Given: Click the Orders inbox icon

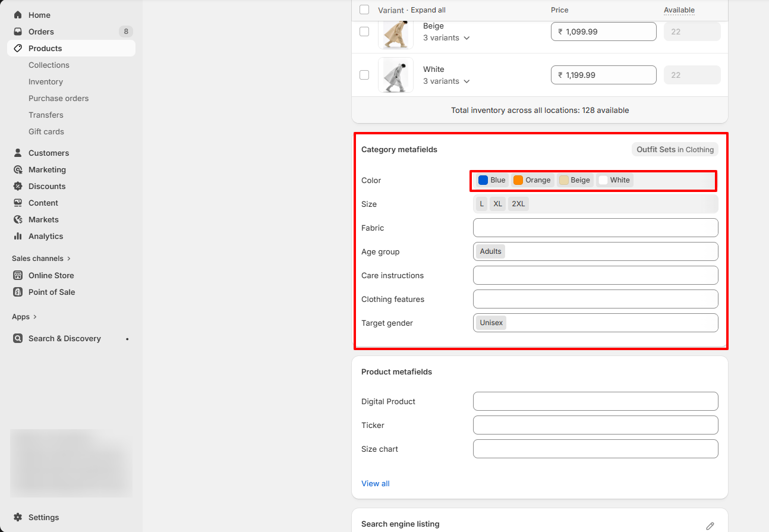Looking at the screenshot, I should 18,32.
